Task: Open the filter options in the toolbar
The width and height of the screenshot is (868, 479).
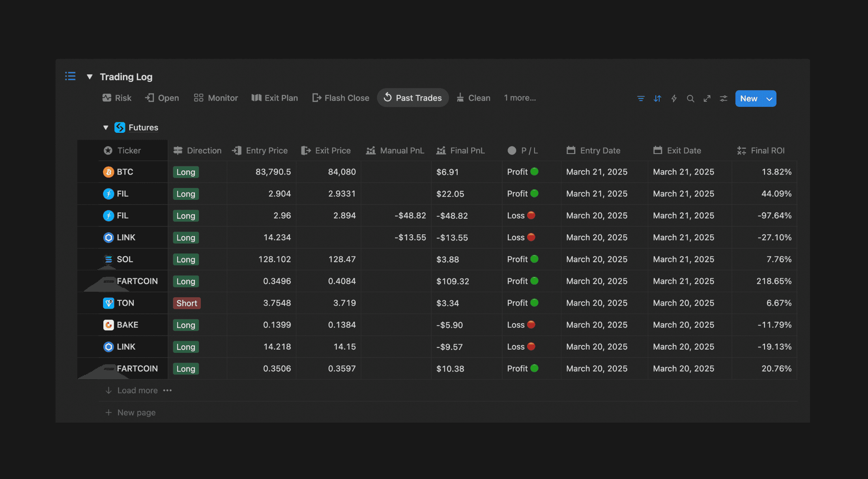Action: [x=640, y=98]
